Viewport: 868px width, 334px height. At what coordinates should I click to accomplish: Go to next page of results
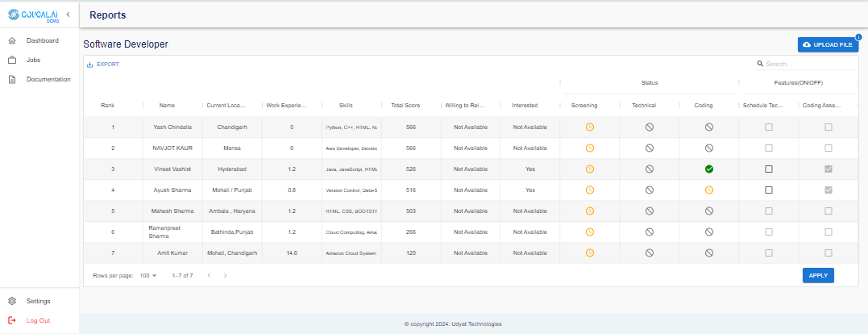click(225, 275)
